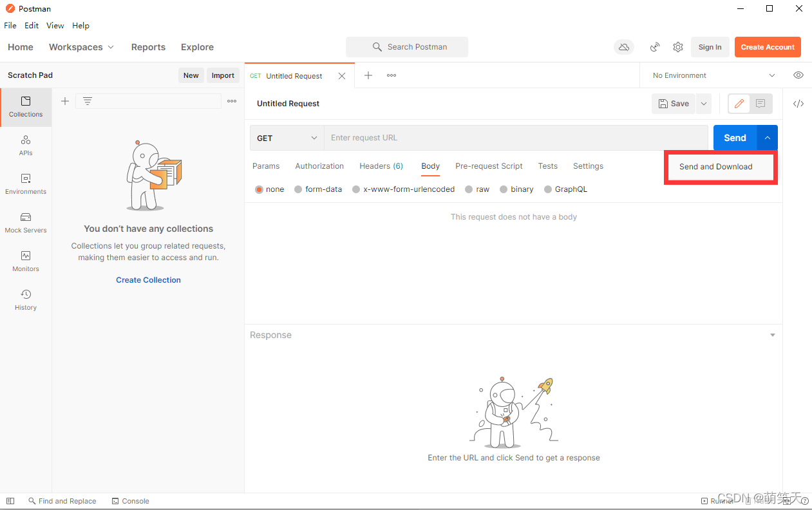Viewport: 812px width, 510px height.
Task: Select the x-www-form-urlencoded body radio
Action: tap(356, 189)
